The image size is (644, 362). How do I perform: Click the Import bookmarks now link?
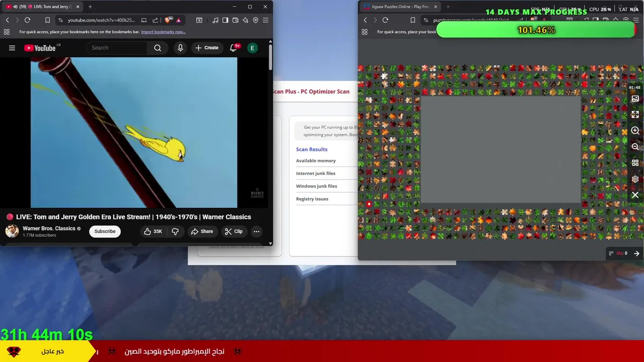(x=163, y=32)
